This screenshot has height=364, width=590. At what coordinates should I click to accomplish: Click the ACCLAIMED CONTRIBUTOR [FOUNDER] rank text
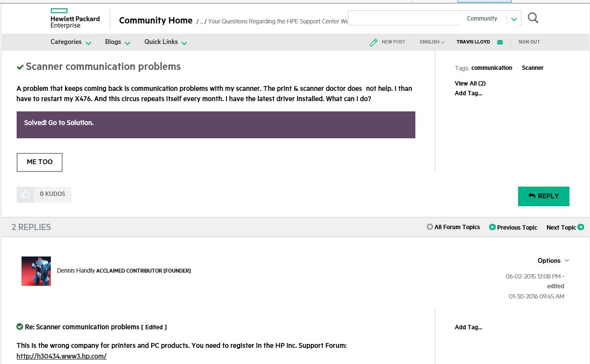(143, 271)
